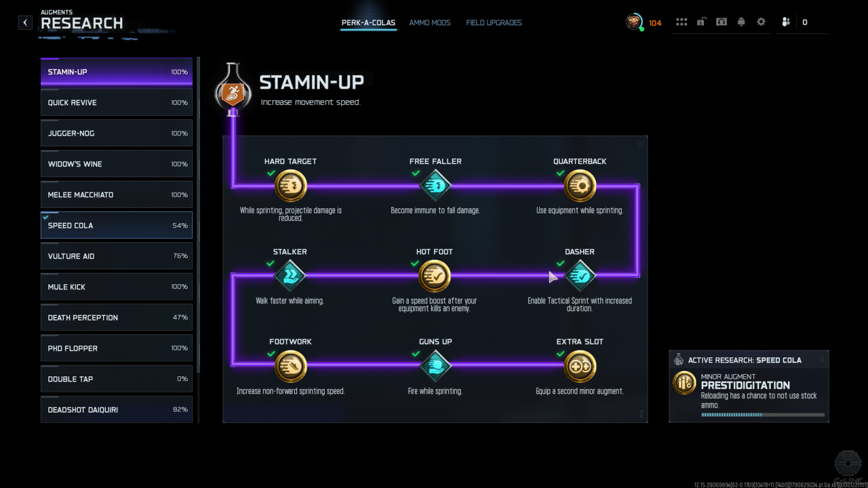Click the perk list scrollbar

click(x=198, y=214)
